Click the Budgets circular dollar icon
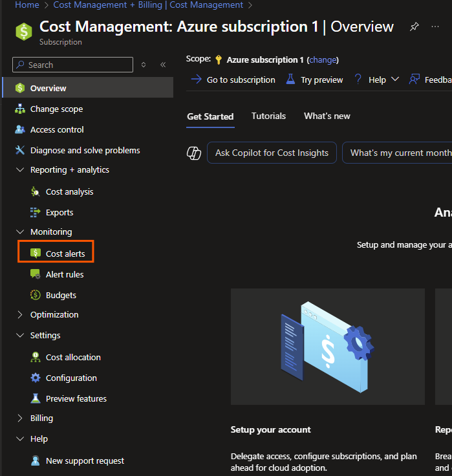This screenshot has height=476, width=452. click(36, 295)
